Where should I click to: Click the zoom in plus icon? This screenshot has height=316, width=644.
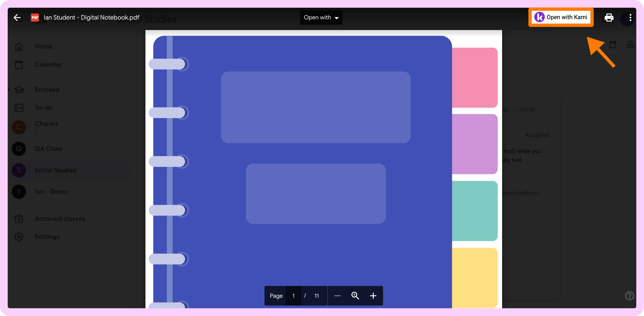tap(373, 296)
